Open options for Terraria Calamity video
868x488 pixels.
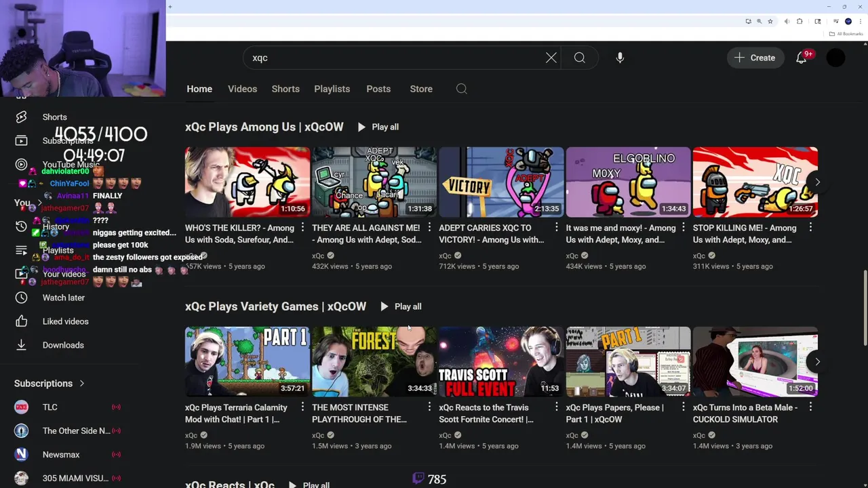tap(302, 407)
